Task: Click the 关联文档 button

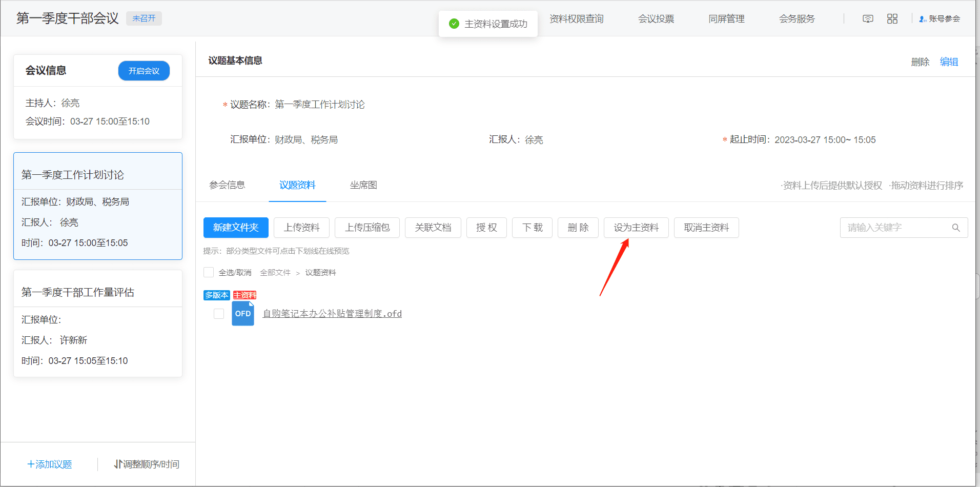Action: click(433, 228)
